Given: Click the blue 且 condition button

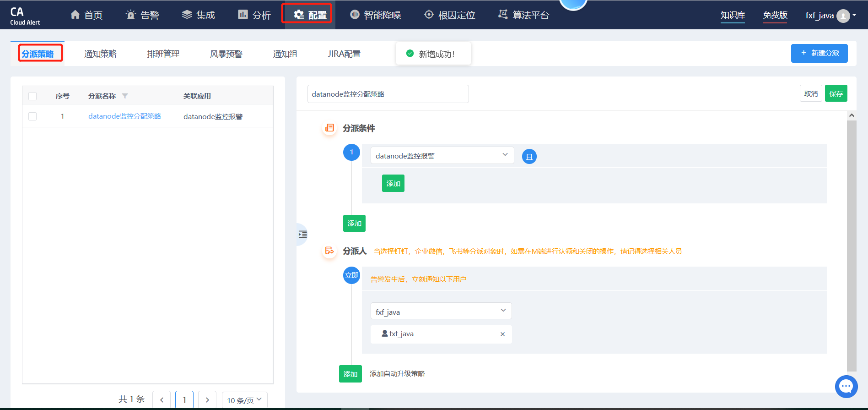Looking at the screenshot, I should (529, 157).
